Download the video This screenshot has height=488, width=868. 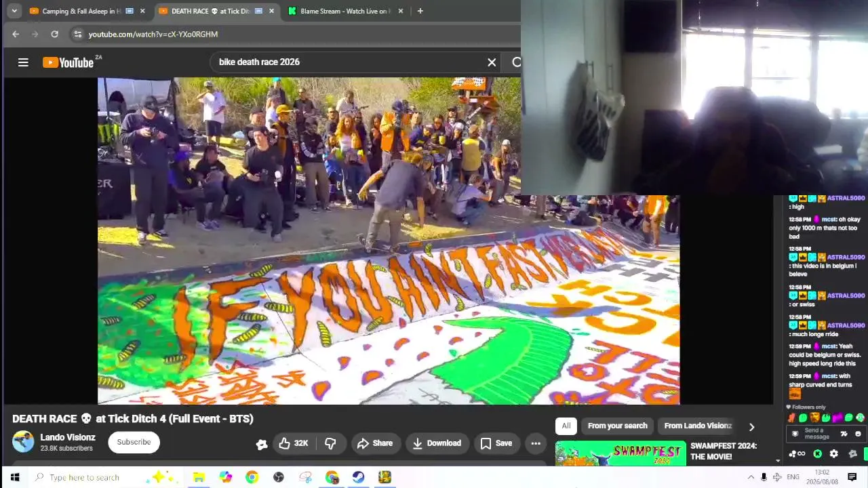[x=437, y=443]
